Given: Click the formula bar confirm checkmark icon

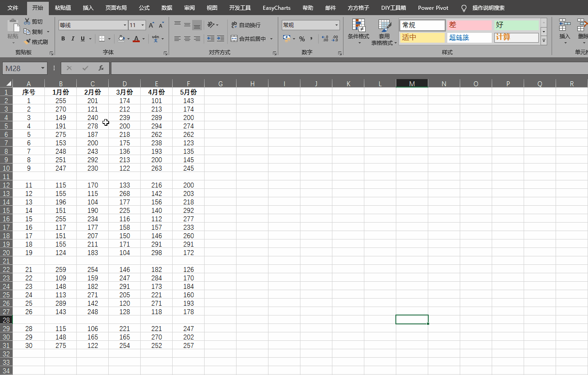Looking at the screenshot, I should click(x=85, y=68).
